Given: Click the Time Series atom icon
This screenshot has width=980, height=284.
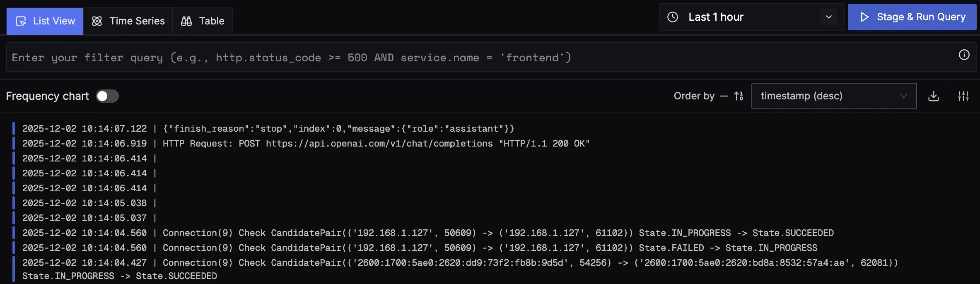Looking at the screenshot, I should [97, 21].
